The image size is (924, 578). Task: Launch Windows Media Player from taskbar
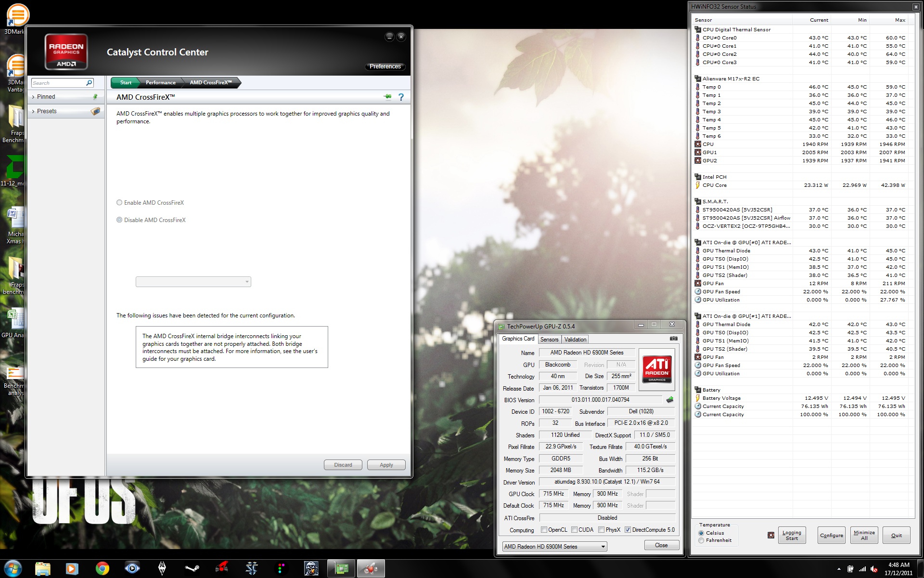pyautogui.click(x=72, y=568)
